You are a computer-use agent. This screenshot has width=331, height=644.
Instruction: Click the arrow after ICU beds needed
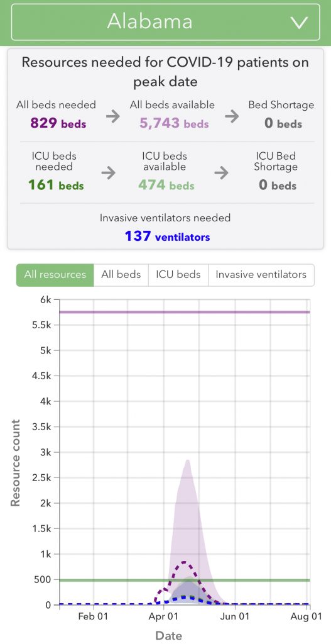point(108,173)
